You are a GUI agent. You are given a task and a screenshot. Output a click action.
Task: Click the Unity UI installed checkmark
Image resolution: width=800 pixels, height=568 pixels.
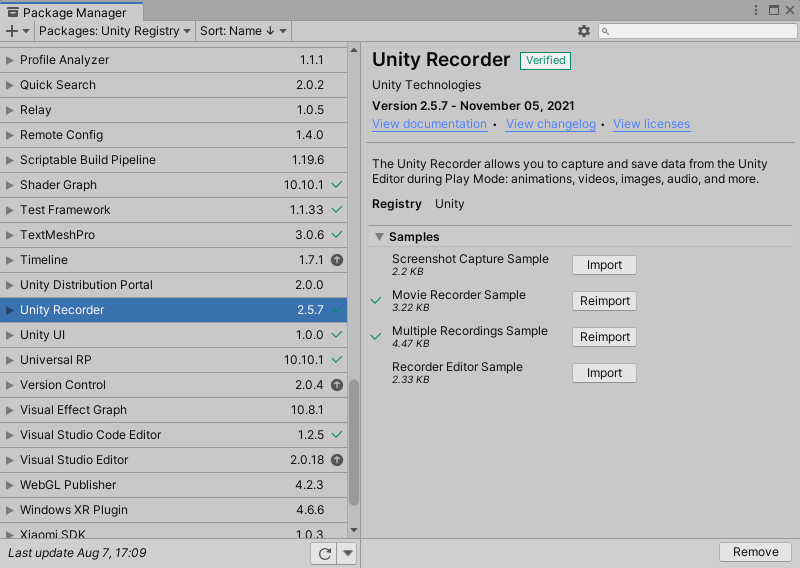click(337, 335)
